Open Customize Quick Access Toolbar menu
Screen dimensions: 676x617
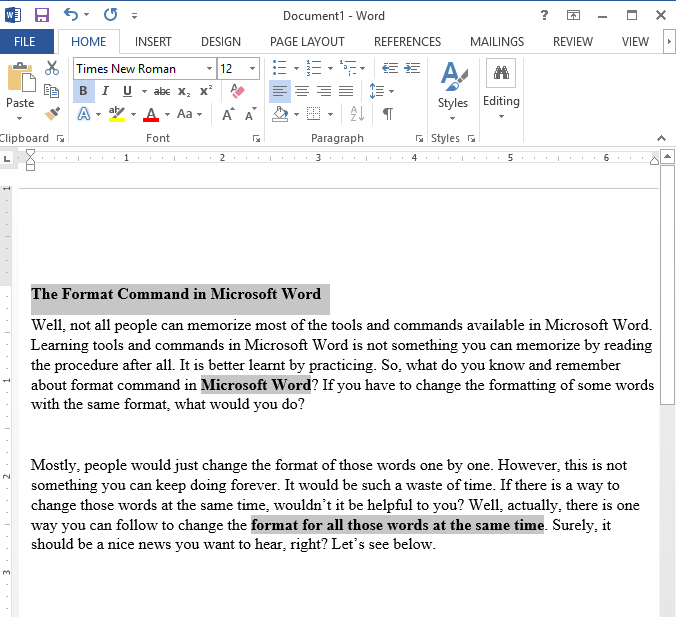(134, 16)
